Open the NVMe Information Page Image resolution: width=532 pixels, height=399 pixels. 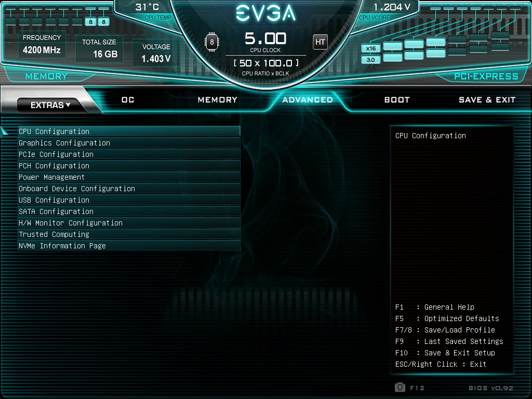[129, 246]
